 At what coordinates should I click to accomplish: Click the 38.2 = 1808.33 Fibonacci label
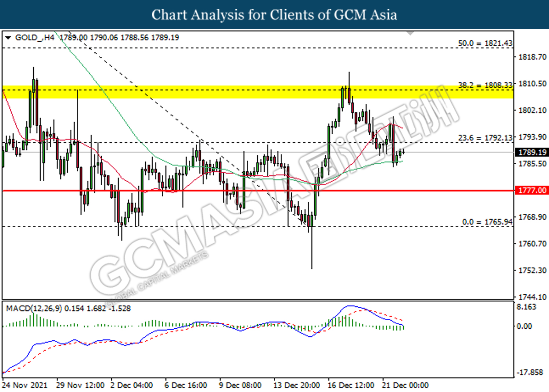point(485,85)
